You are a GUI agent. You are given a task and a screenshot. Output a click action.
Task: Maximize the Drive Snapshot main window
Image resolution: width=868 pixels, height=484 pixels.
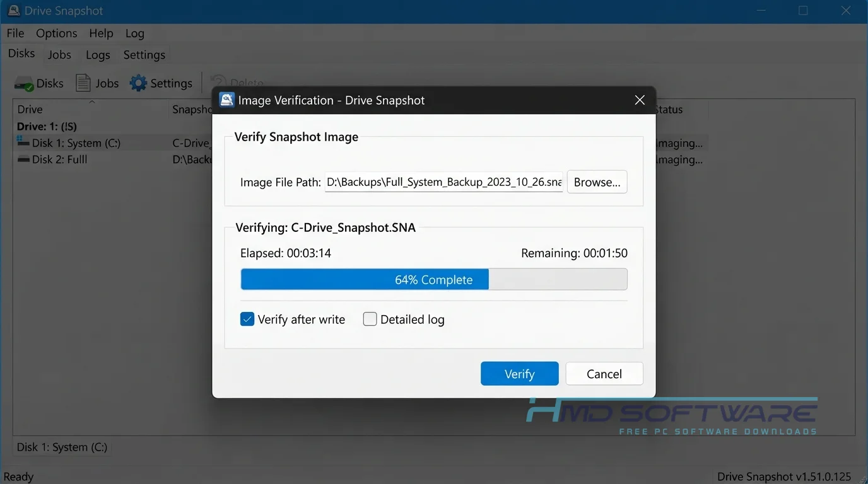(x=803, y=11)
